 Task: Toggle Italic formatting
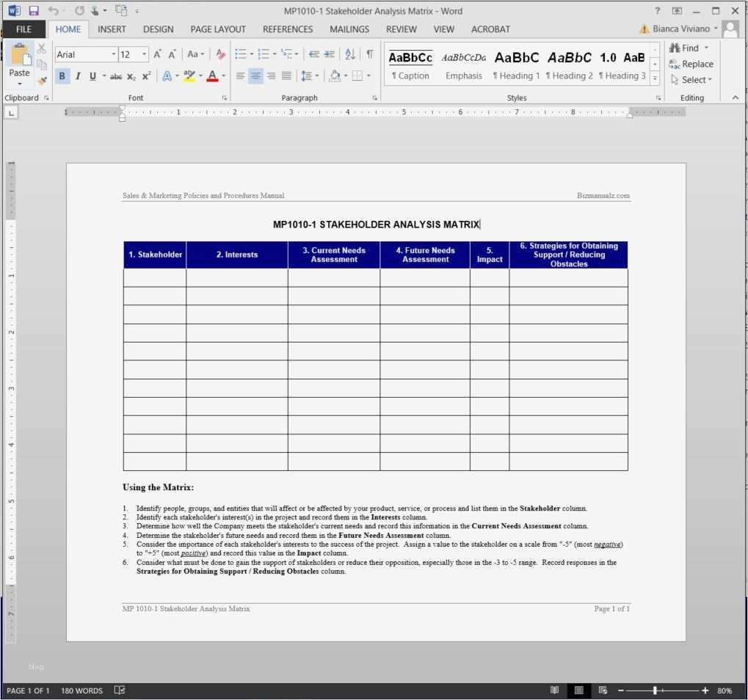coord(78,76)
